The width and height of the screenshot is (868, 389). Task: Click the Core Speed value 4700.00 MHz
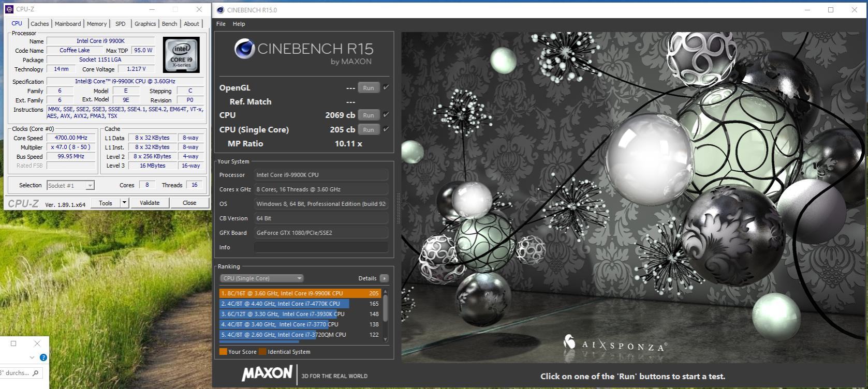(71, 138)
